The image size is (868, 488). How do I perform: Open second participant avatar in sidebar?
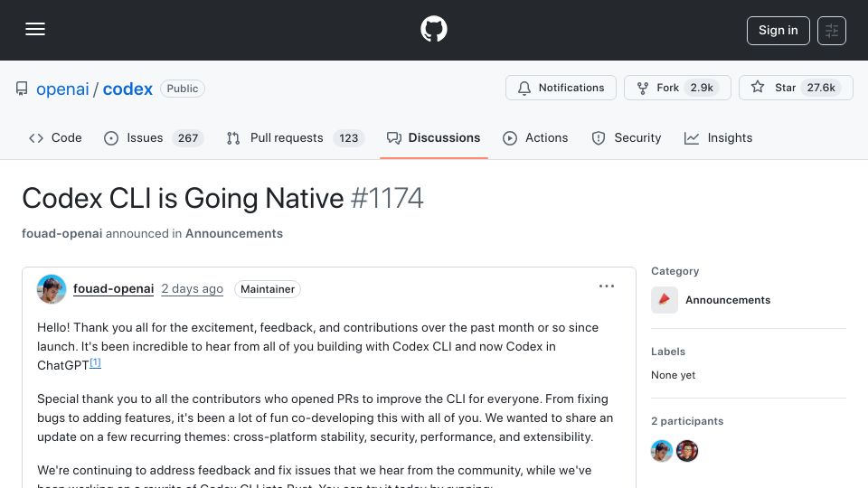(687, 451)
